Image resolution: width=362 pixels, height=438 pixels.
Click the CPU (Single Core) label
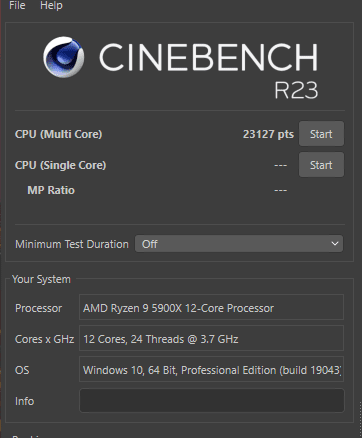coord(61,165)
